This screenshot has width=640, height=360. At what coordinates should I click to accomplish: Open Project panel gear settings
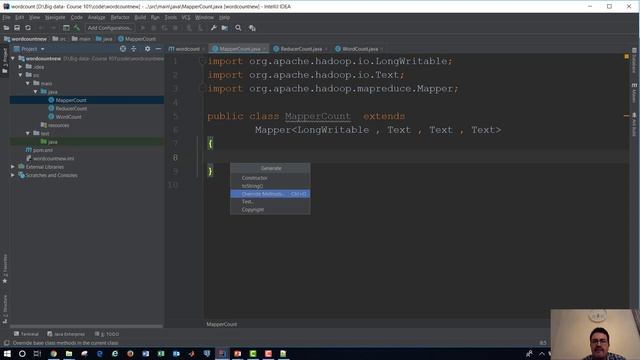click(147, 49)
